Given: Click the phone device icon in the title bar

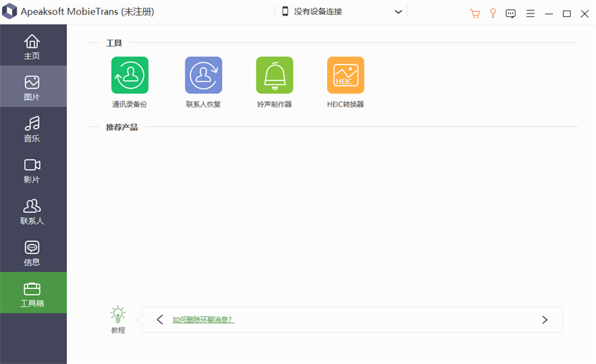Looking at the screenshot, I should pos(285,11).
